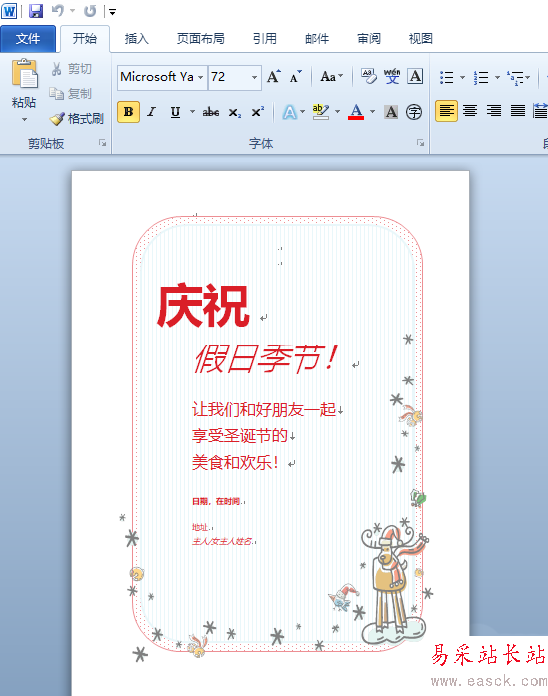Open the font color dropdown arrow
Viewport: 548px width, 696px height.
373,112
